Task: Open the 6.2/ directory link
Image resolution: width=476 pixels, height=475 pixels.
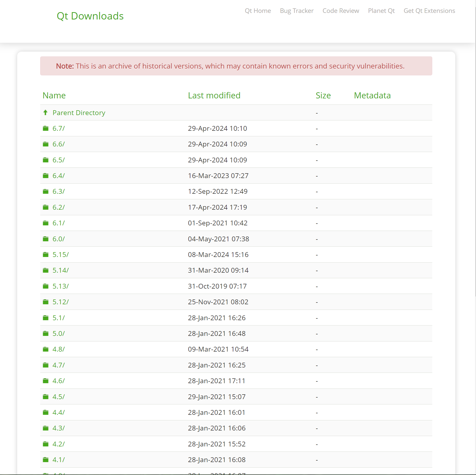Action: [x=59, y=207]
